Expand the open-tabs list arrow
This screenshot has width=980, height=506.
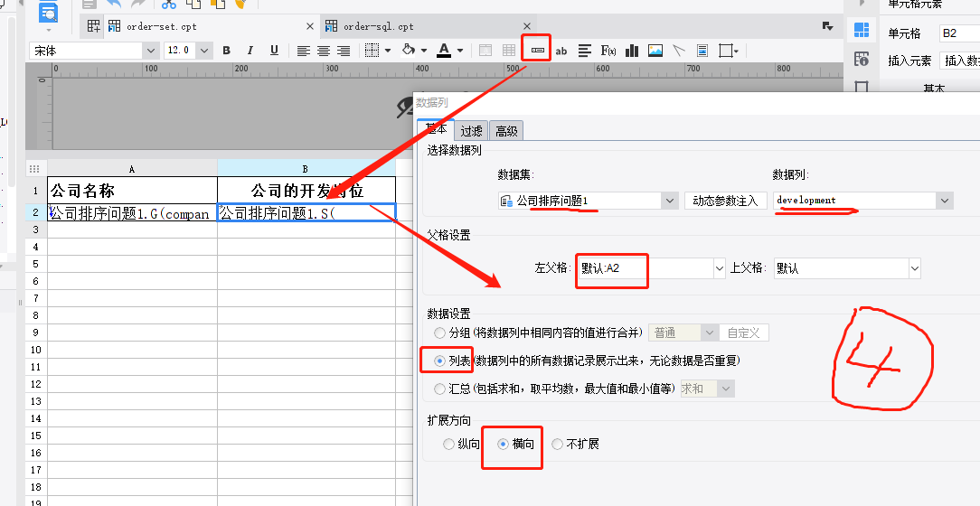pyautogui.click(x=827, y=26)
